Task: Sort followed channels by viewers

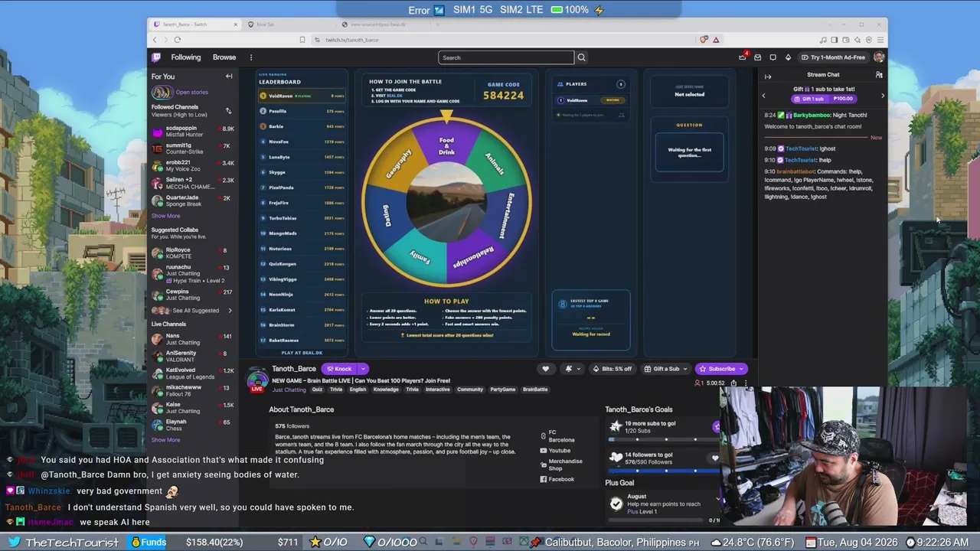Action: pyautogui.click(x=228, y=111)
